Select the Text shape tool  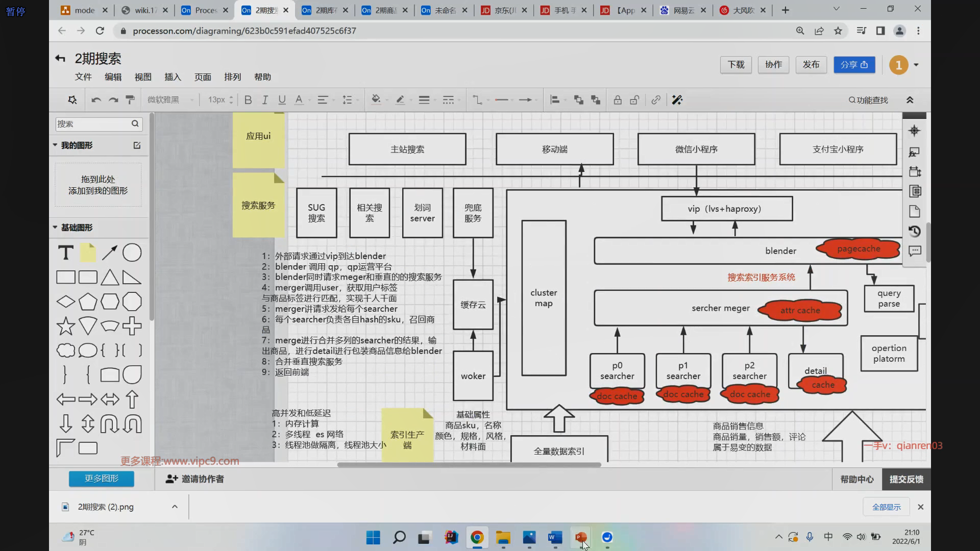point(65,253)
